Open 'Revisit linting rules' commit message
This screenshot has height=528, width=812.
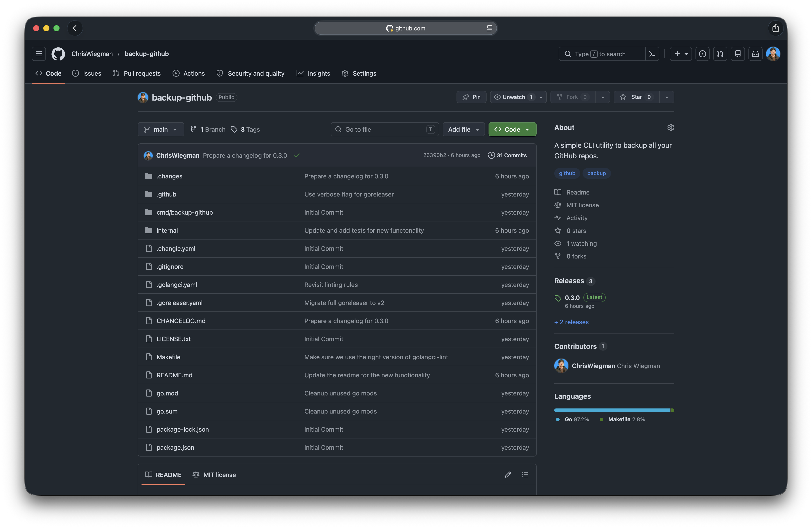coord(331,285)
